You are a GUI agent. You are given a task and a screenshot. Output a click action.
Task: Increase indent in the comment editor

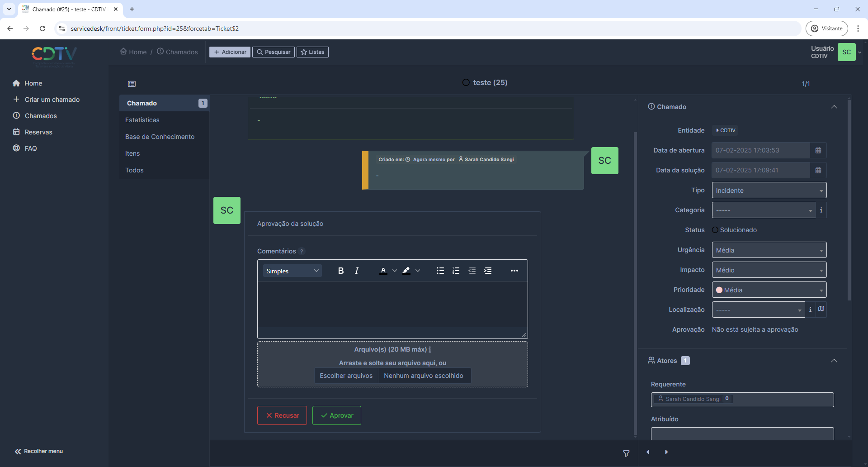coord(488,271)
